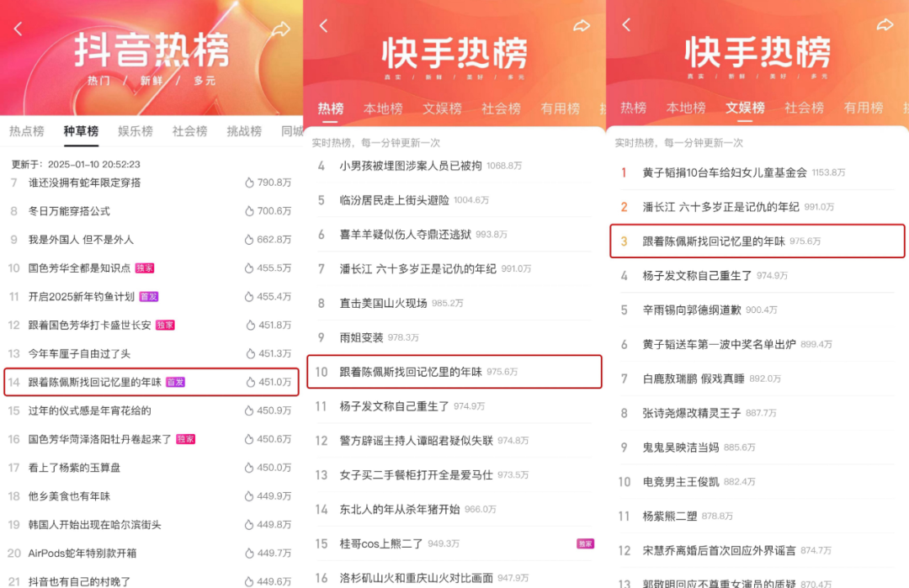
Task: Tap share icon on middle Kuaishou panel
Action: point(582,25)
